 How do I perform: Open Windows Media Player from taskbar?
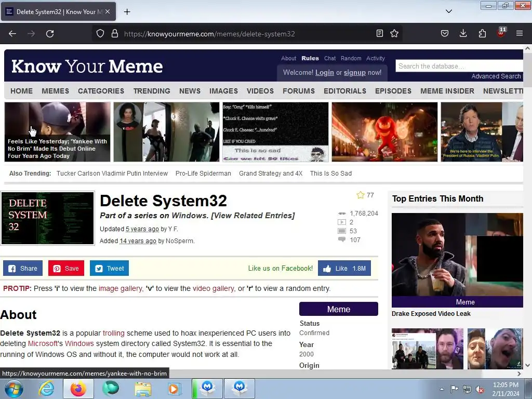(x=175, y=389)
